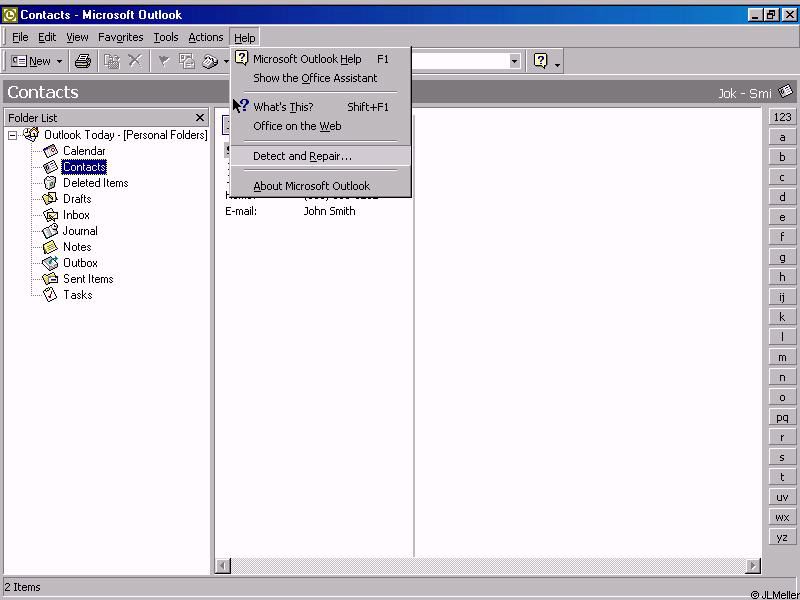Click the Journal folder icon
Screen dimensions: 800x600
point(50,231)
